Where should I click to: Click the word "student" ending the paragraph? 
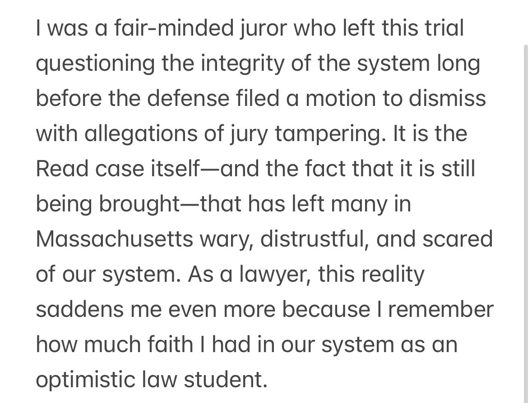(226, 379)
